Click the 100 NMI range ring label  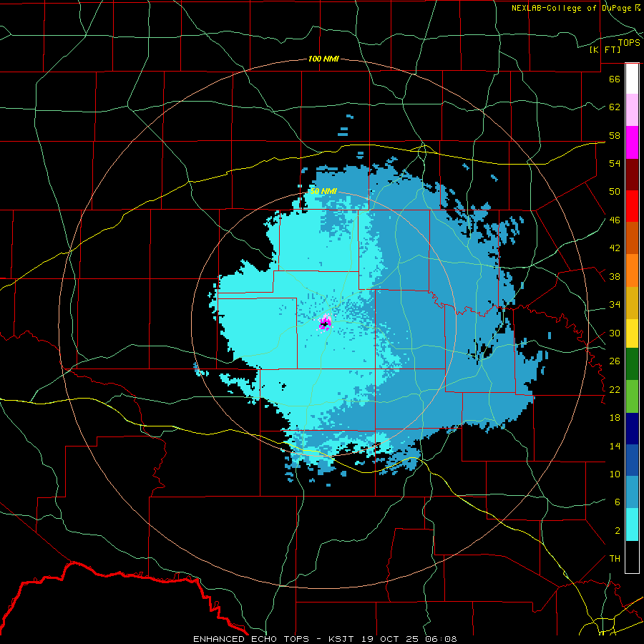coord(323,59)
